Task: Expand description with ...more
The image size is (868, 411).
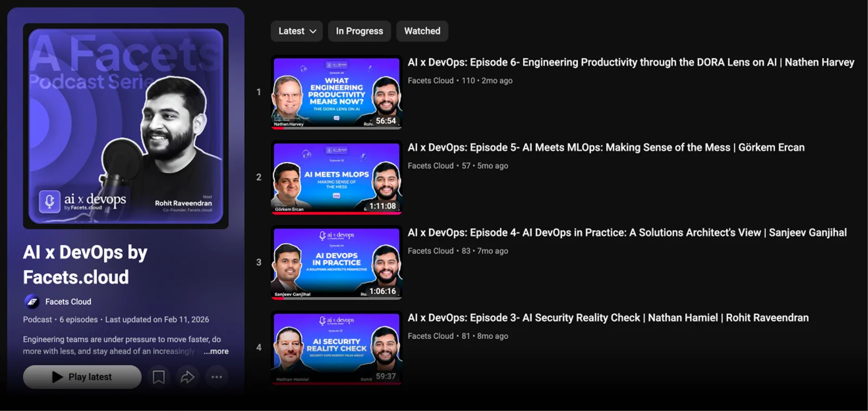Action: click(x=216, y=351)
